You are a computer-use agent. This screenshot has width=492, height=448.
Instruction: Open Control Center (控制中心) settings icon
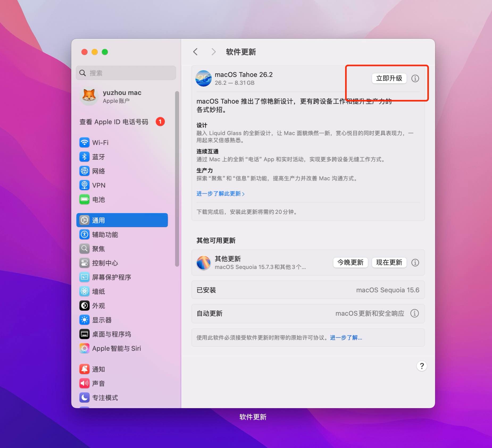84,263
